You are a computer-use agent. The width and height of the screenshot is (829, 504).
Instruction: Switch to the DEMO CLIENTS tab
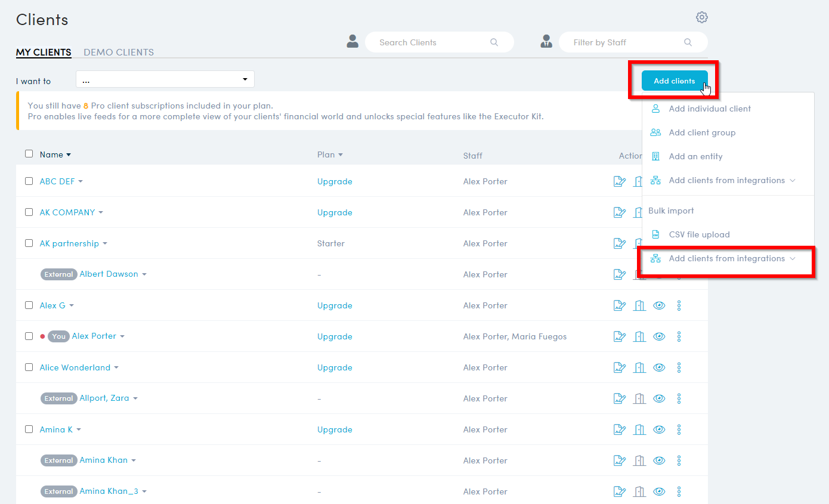pos(119,52)
